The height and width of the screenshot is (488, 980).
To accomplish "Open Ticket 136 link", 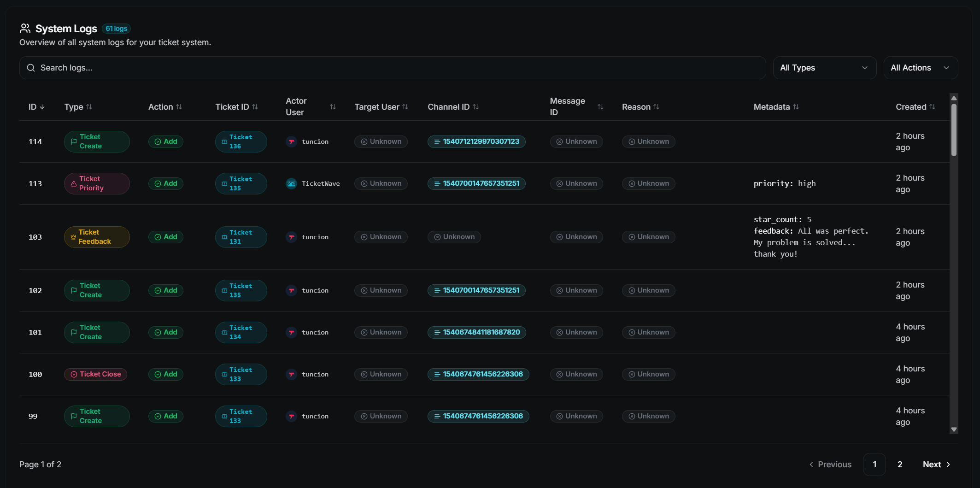I will 241,141.
